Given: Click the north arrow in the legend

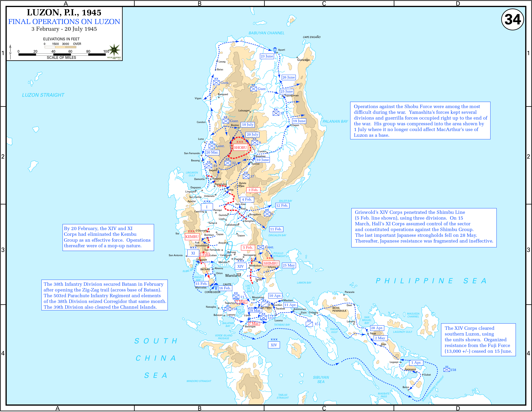Looking at the screenshot, I should click(x=10, y=52).
